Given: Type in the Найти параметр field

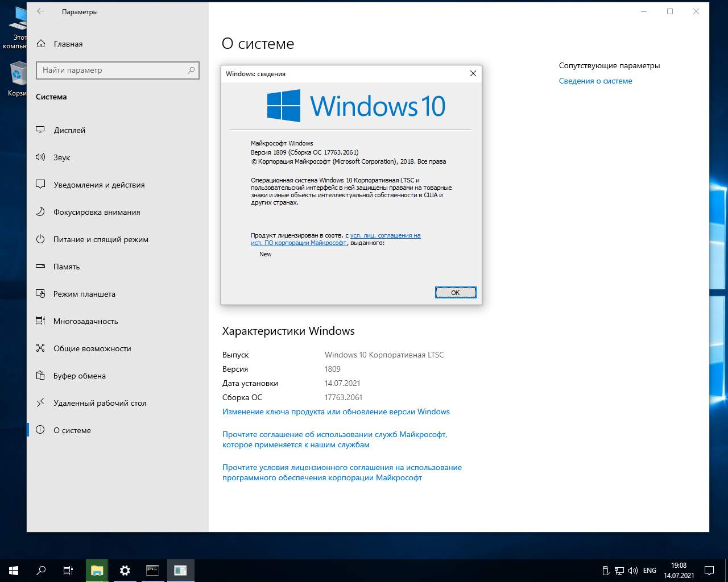Looking at the screenshot, I should pos(111,70).
